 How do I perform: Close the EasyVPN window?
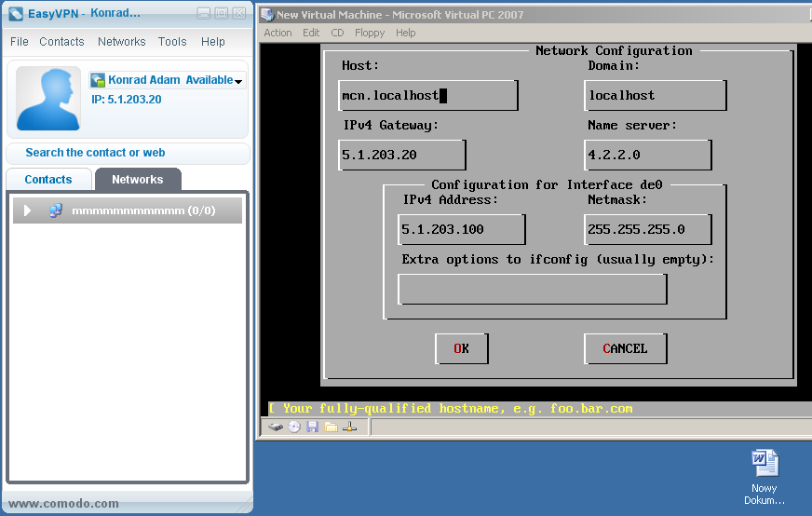238,13
